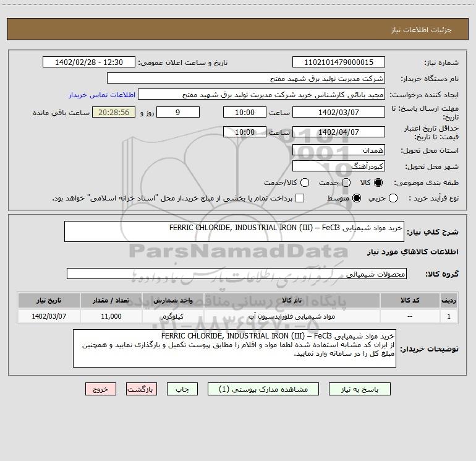Click need date cell 1402/03/07
This screenshot has height=461, width=476.
tap(49, 316)
